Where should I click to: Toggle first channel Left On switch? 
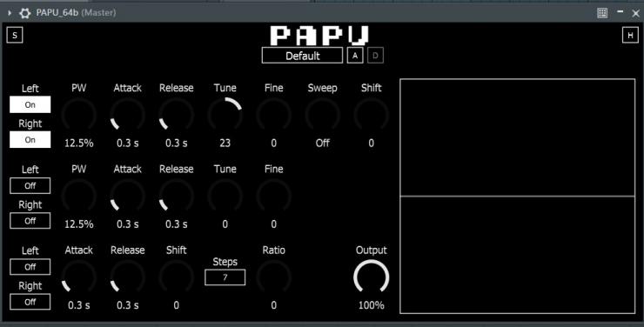30,104
